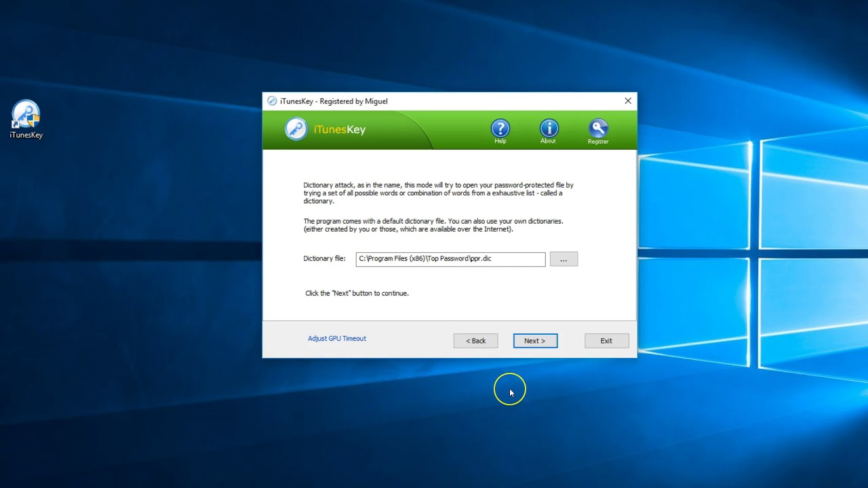Click the 'iTunesKey - Registered by Miguel' title
The image size is (868, 488).
(x=334, y=101)
